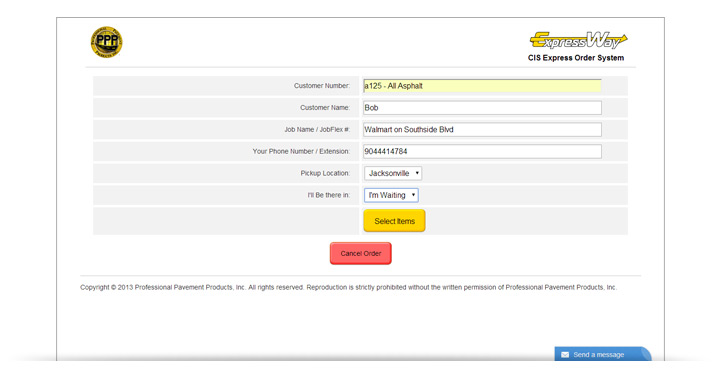The image size is (720, 375).
Task: Click the Job Name / JobFlex # field
Action: tap(482, 129)
